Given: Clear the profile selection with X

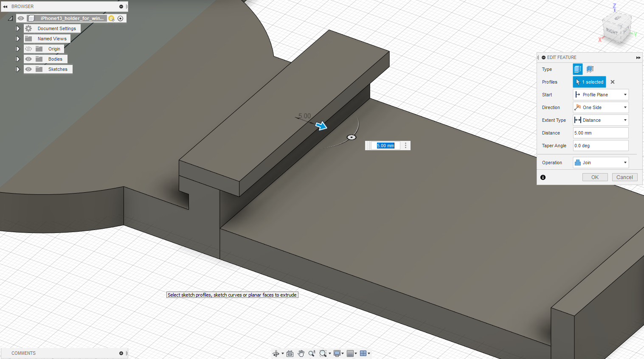Looking at the screenshot, I should (613, 82).
